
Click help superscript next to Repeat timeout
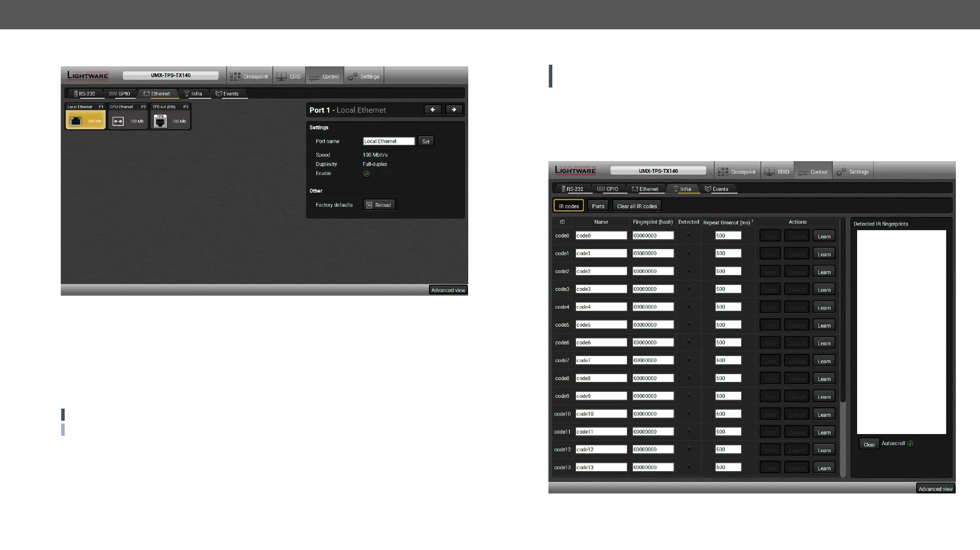[x=752, y=221]
